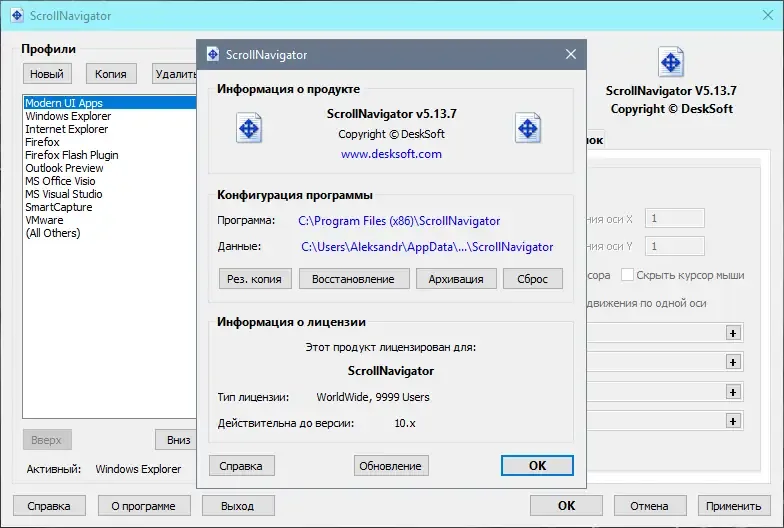Click the axis X value input field
The width and height of the screenshot is (784, 528).
point(674,218)
